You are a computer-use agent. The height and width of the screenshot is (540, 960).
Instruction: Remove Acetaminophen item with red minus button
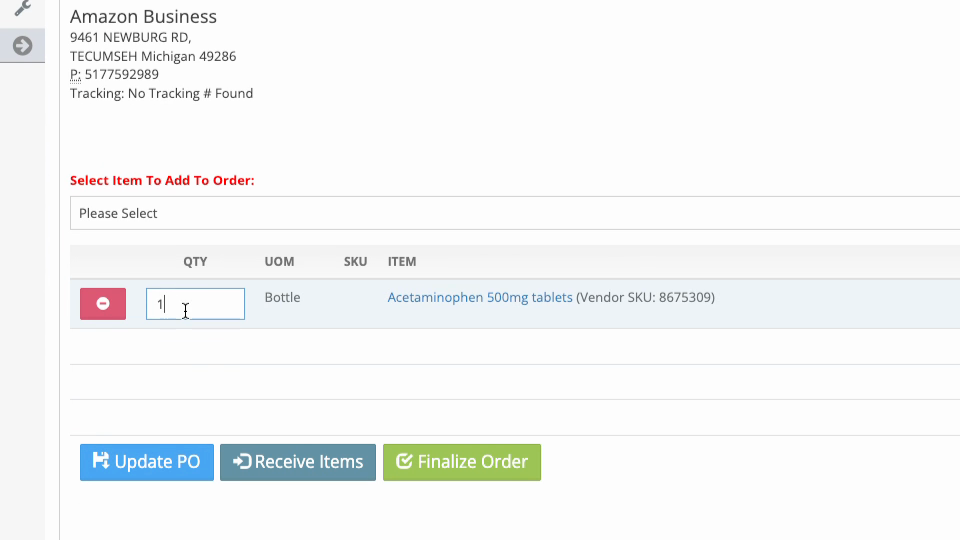(103, 304)
